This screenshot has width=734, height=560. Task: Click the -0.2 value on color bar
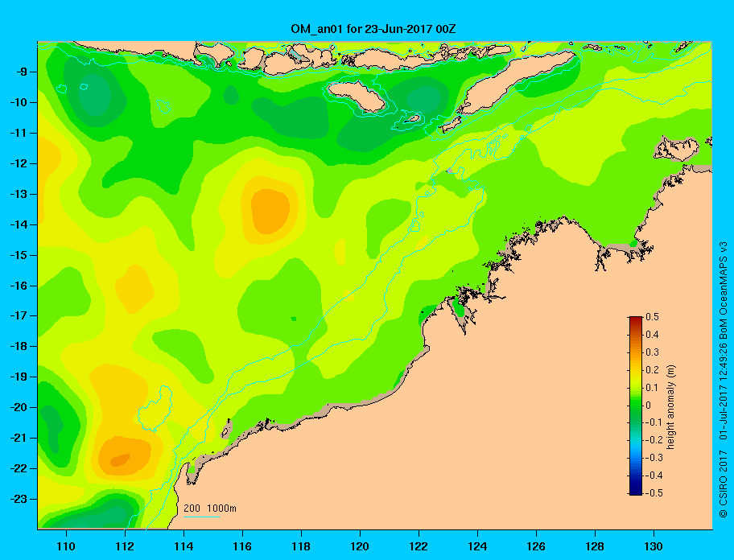[x=654, y=440]
